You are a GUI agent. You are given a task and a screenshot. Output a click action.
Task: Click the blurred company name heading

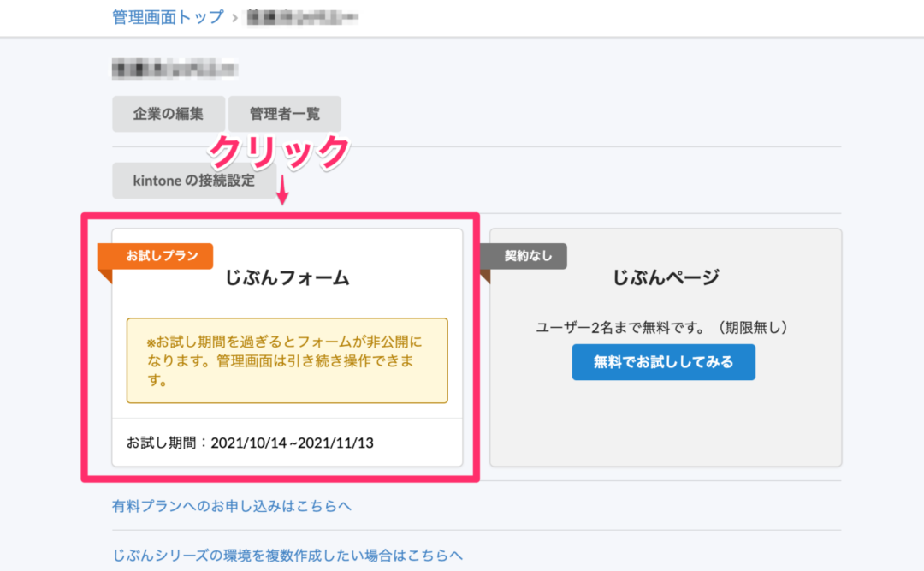(x=175, y=68)
